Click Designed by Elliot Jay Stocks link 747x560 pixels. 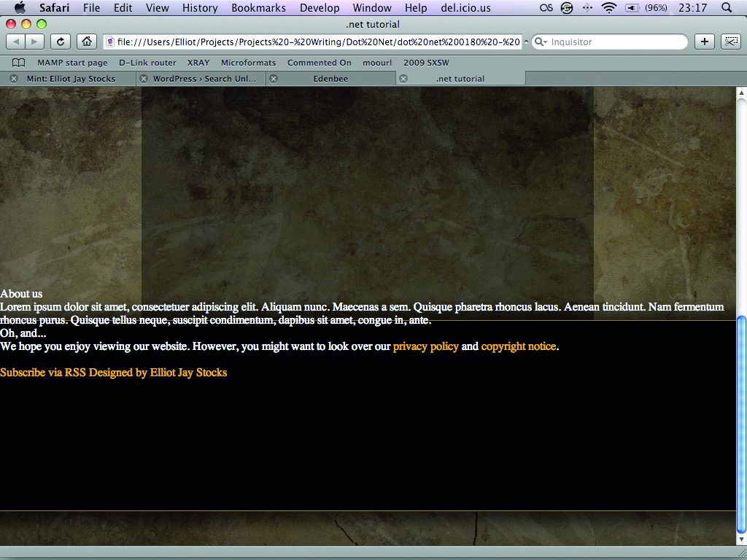[x=158, y=373]
